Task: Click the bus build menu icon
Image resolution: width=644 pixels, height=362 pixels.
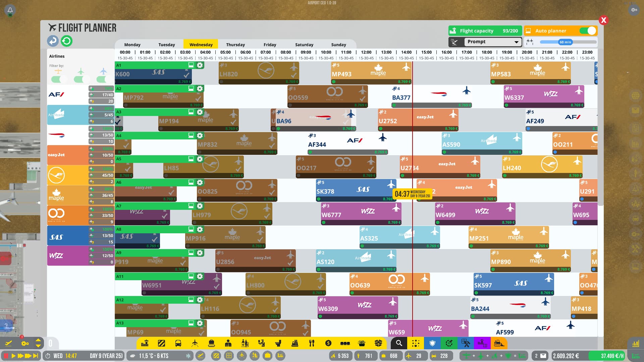Action: 178,343
